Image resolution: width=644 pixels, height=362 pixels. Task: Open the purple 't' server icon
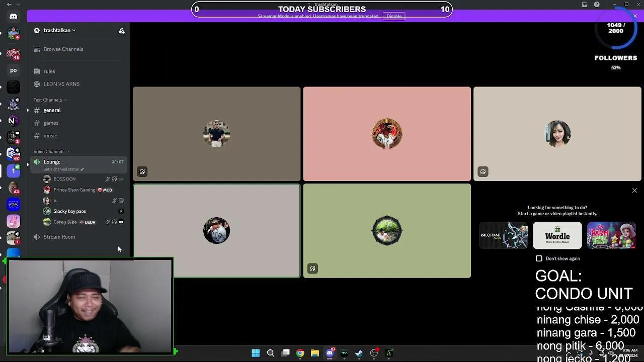pos(14,171)
